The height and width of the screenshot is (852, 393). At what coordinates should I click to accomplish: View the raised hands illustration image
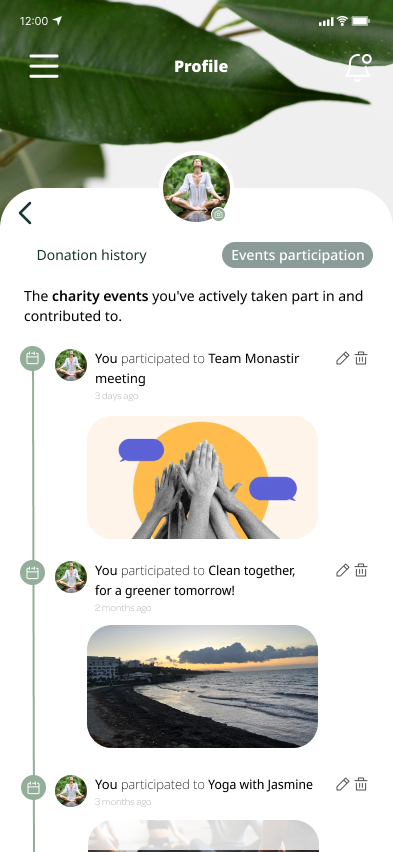click(202, 478)
